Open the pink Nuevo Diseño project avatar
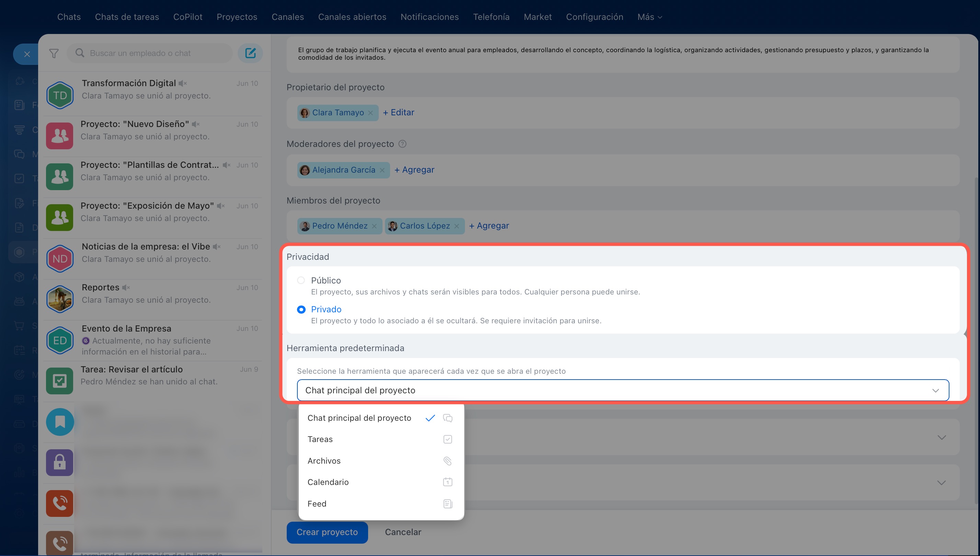This screenshot has height=556, width=980. pos(60,136)
